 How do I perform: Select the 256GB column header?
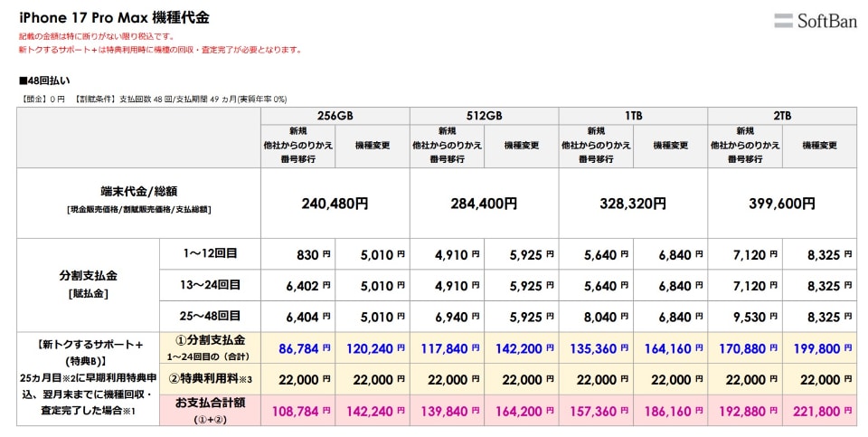335,116
